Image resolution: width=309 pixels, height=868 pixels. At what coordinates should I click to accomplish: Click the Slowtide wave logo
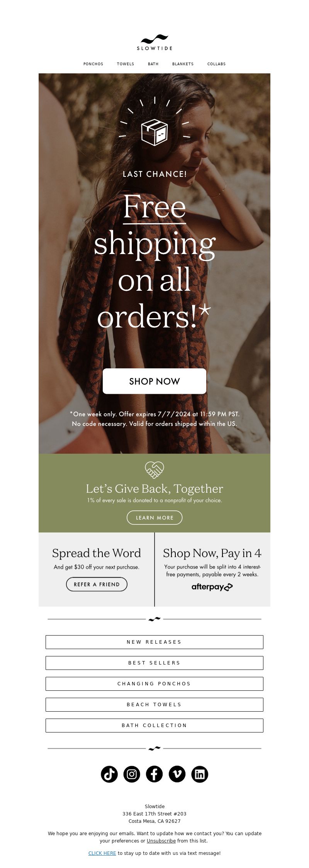(x=154, y=42)
